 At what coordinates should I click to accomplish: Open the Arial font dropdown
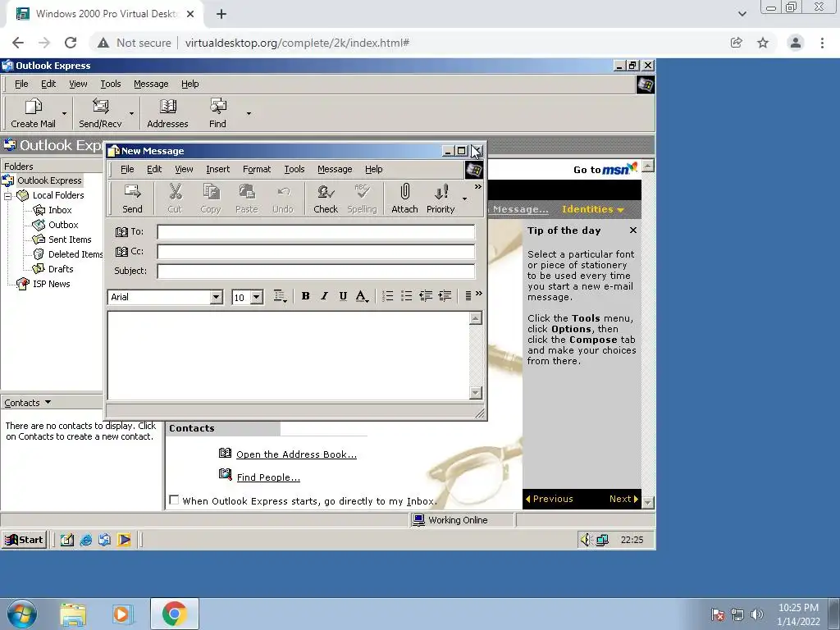(x=217, y=297)
